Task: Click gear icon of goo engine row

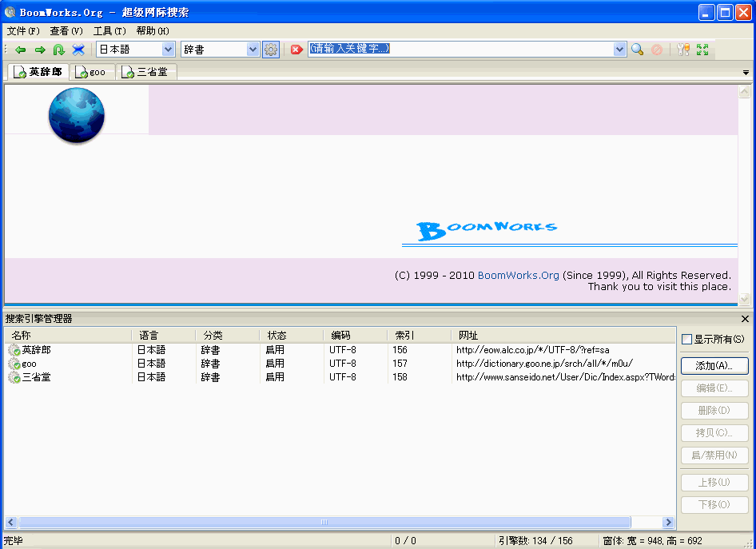Action: (x=14, y=364)
